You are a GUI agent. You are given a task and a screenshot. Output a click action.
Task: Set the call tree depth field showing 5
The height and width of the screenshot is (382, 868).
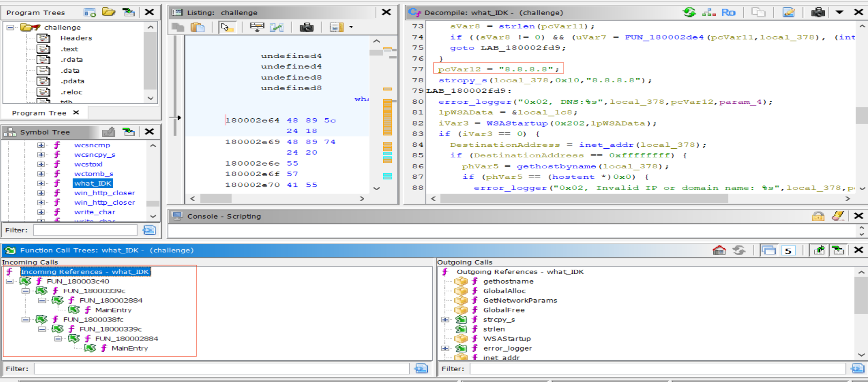(788, 251)
